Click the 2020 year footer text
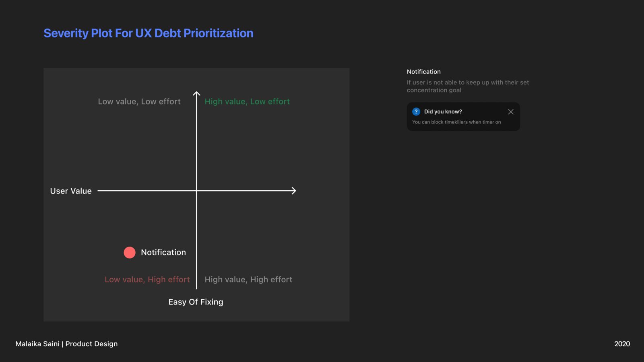Image resolution: width=644 pixels, height=362 pixels. (622, 344)
